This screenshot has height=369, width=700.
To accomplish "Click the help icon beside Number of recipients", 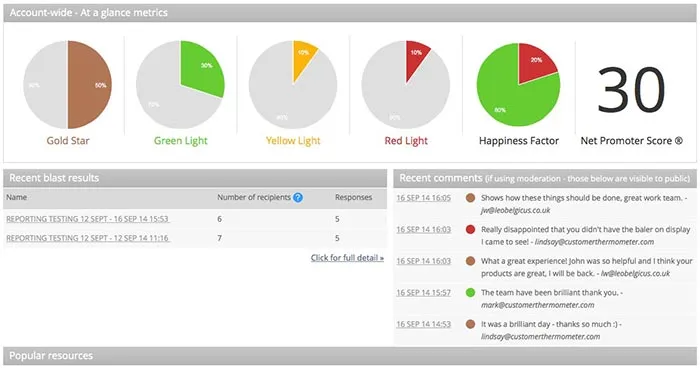I will [298, 197].
